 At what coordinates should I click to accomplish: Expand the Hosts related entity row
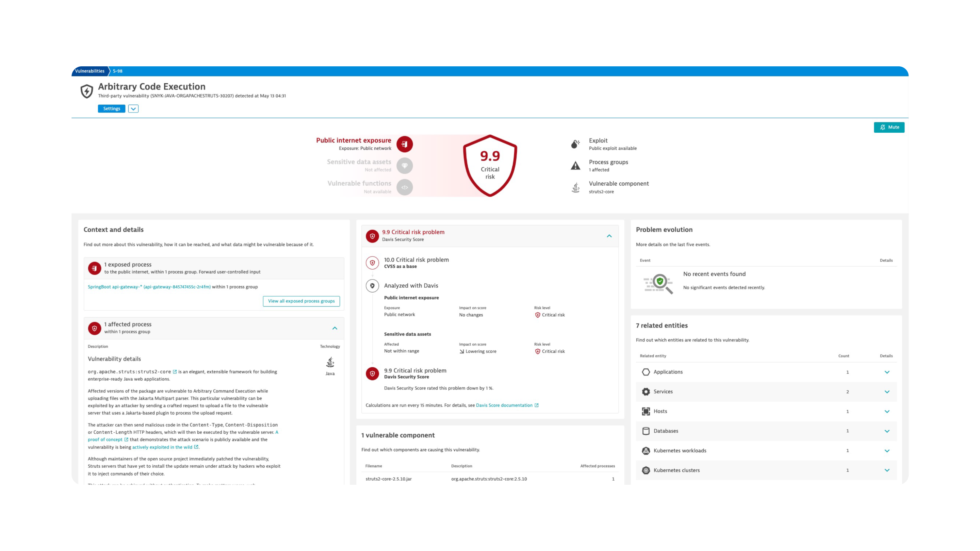887,412
